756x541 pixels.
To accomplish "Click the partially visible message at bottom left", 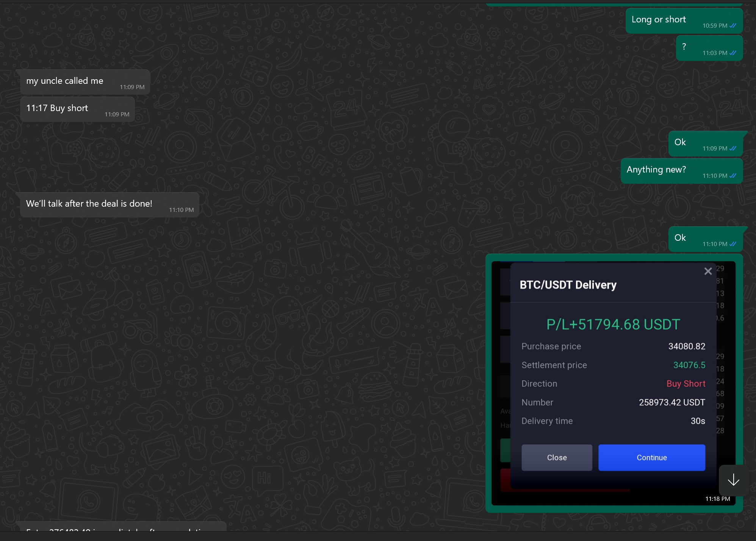I will click(x=121, y=527).
